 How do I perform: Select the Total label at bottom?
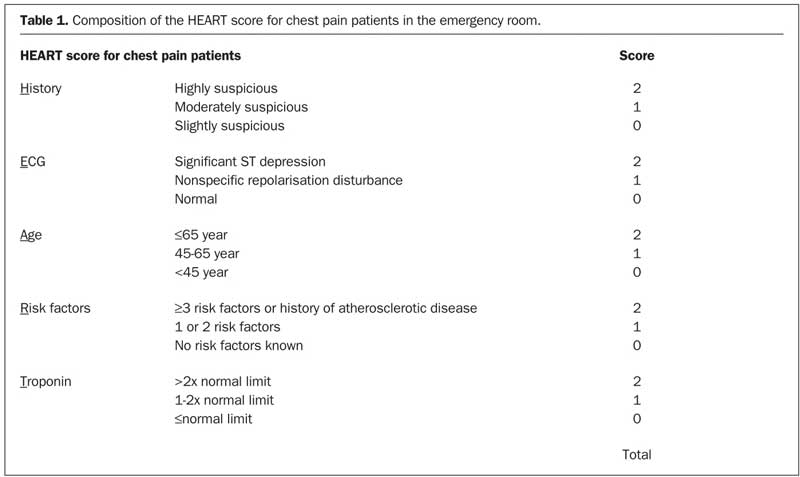637,455
